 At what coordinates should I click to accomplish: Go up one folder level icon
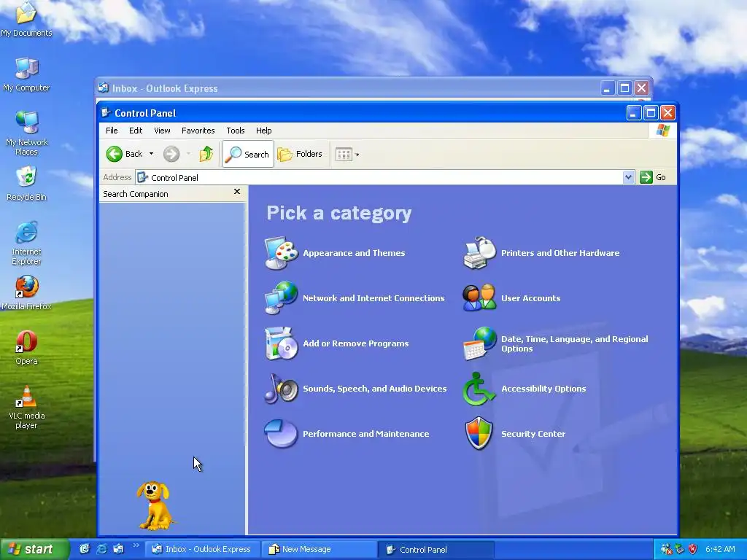pos(206,154)
